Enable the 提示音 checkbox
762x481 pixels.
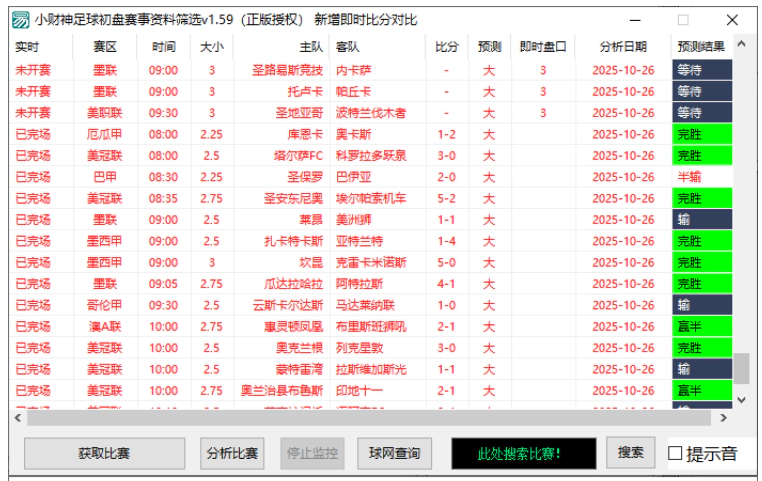pos(676,453)
